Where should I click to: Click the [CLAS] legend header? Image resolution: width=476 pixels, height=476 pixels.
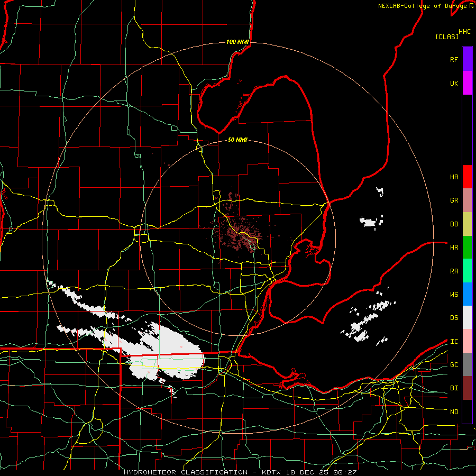447,36
